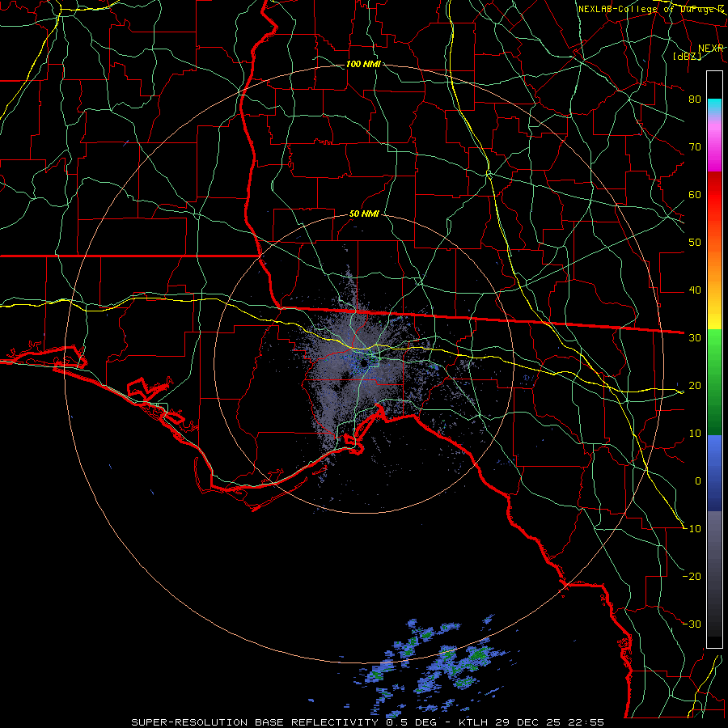
Task: Select the 0 value on the dBZ scale
Action: (x=698, y=481)
